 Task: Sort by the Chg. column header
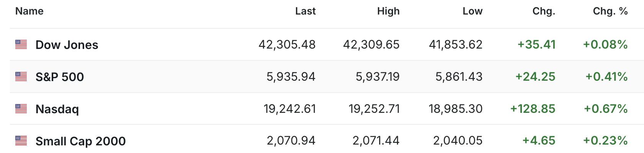(x=544, y=11)
